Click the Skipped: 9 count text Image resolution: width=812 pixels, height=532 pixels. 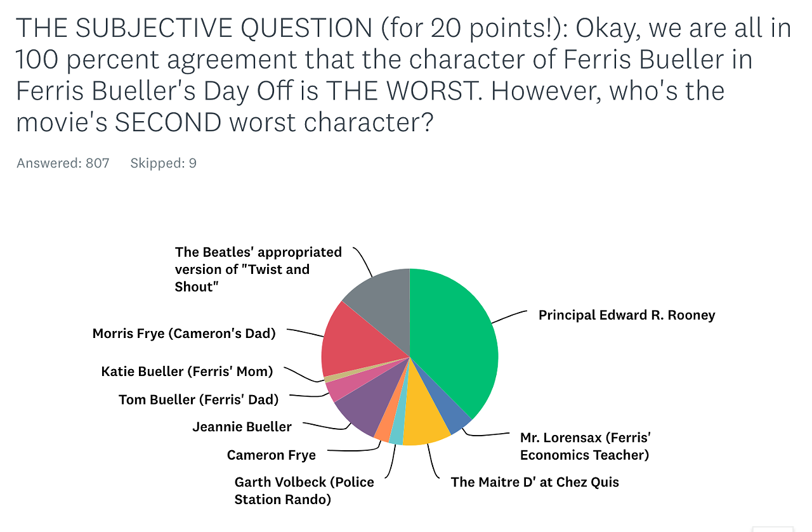163,164
